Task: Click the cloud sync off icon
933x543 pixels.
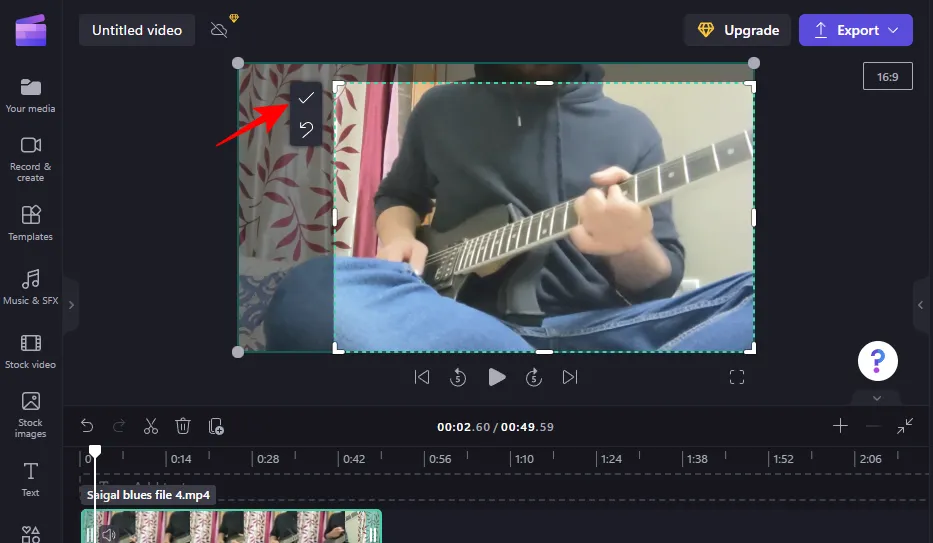Action: pos(219,30)
